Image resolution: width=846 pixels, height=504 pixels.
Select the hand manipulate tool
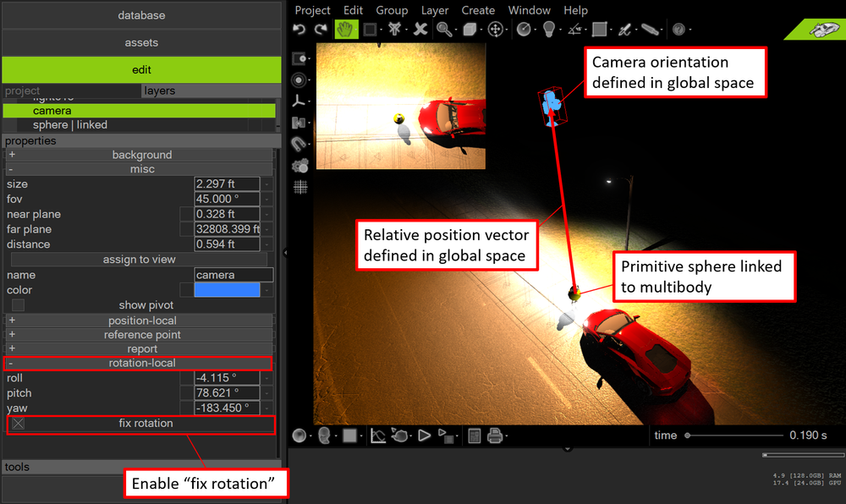(346, 29)
